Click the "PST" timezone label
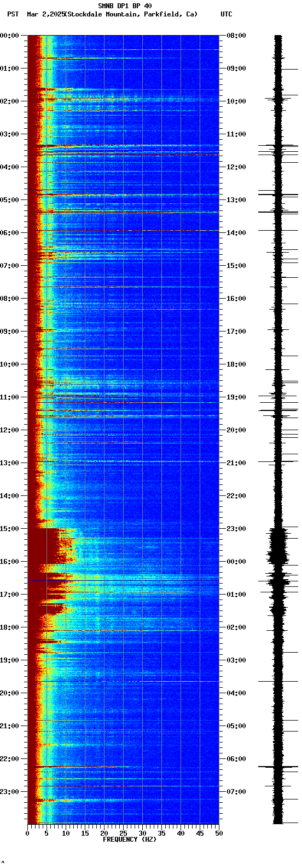Screen dimensions: 302x868 click(x=13, y=14)
